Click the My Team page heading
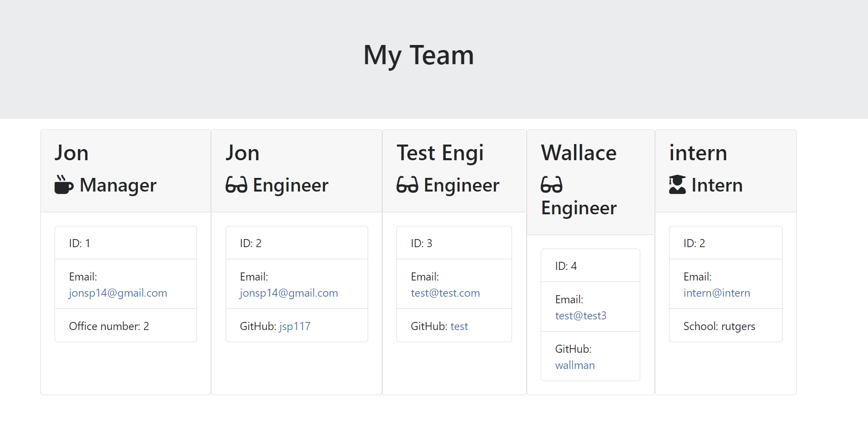Screen dimensions: 868x421 419,55
